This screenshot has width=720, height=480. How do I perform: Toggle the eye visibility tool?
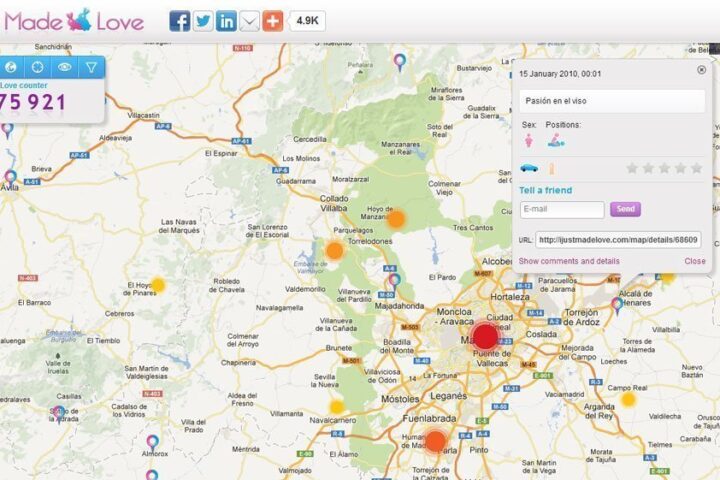(64, 68)
